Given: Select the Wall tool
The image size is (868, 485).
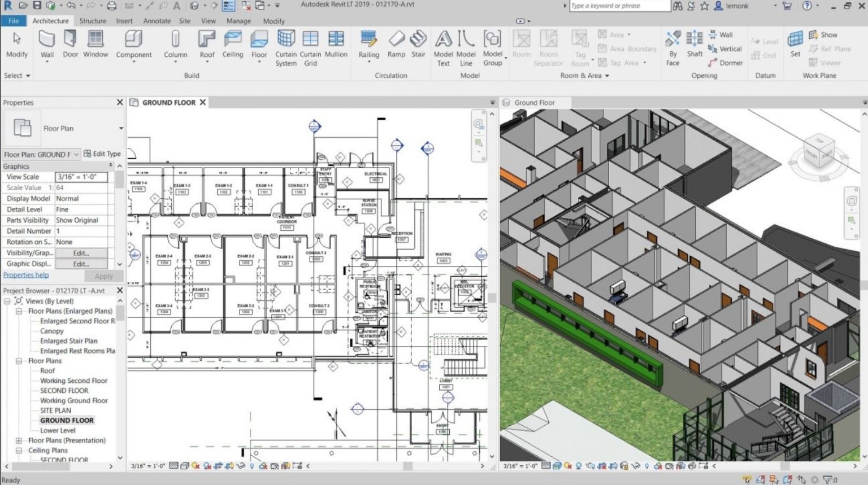Looking at the screenshot, I should pyautogui.click(x=47, y=45).
